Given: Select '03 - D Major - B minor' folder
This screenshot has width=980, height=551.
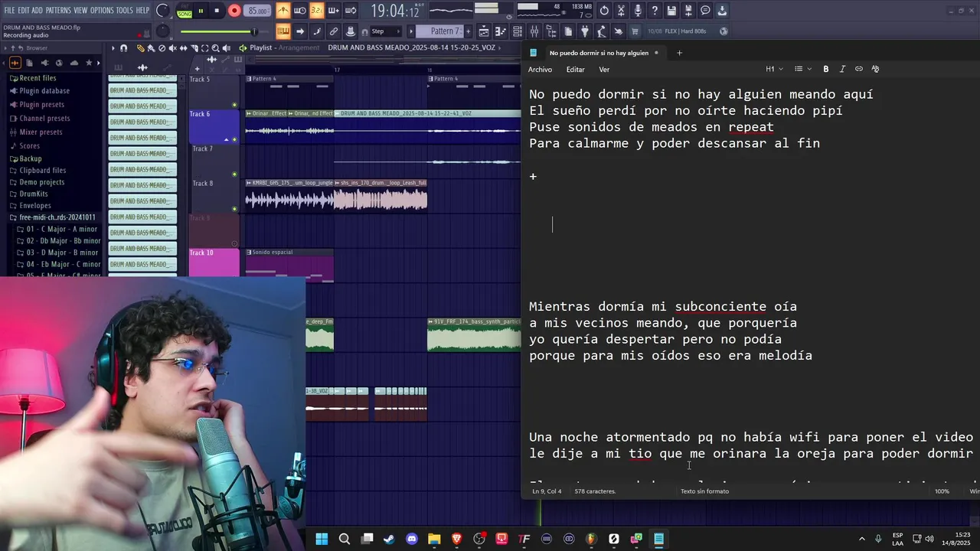Looking at the screenshot, I should point(62,253).
